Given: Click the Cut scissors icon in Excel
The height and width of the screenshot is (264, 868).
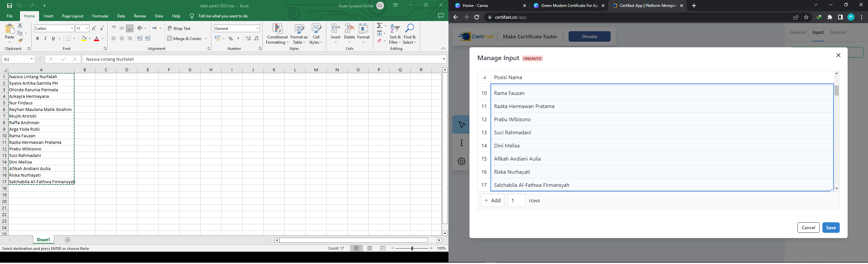Looking at the screenshot, I should click(x=20, y=26).
